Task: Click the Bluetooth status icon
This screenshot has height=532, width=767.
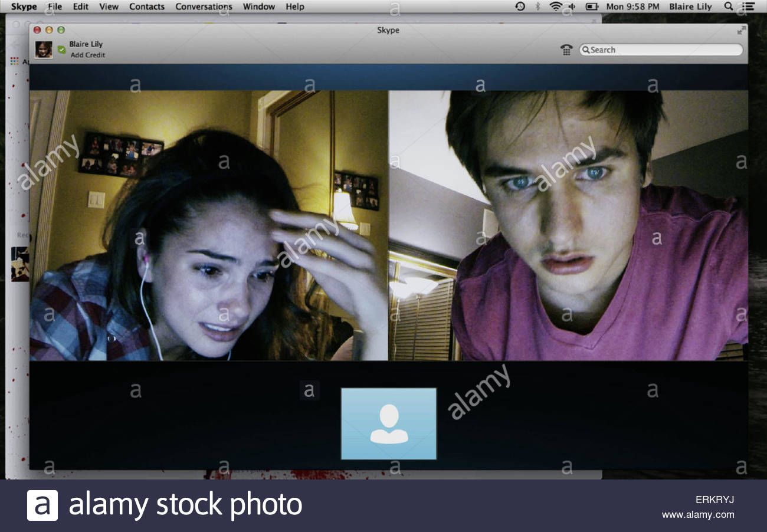Action: tap(537, 6)
